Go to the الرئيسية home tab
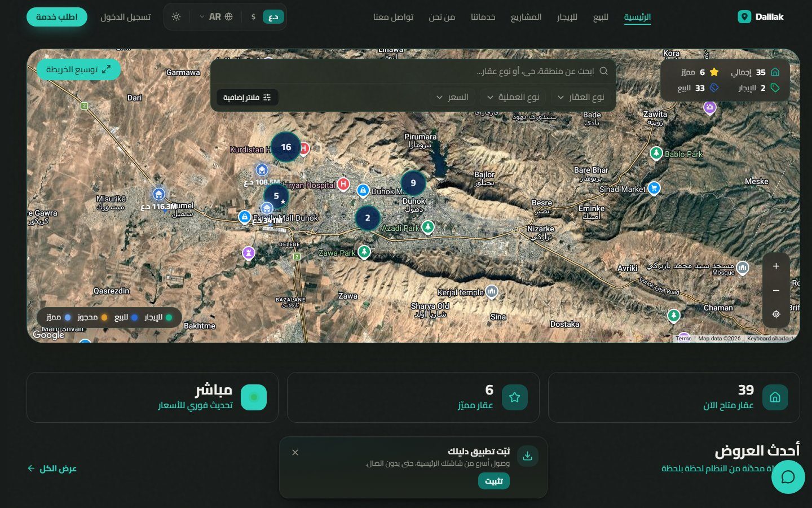 pos(637,17)
